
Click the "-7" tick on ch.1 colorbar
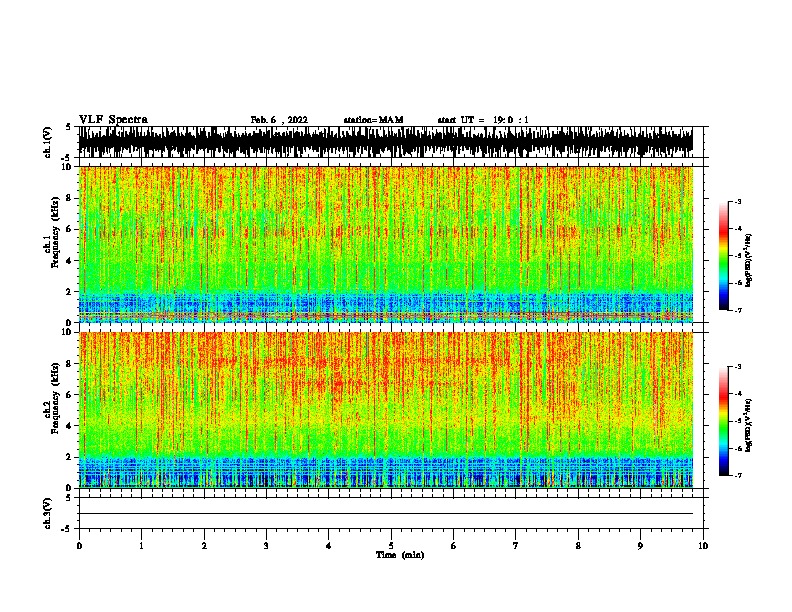click(737, 310)
